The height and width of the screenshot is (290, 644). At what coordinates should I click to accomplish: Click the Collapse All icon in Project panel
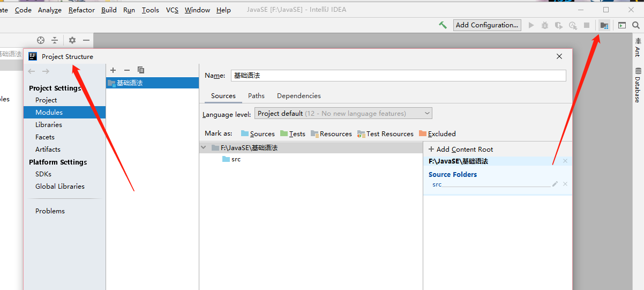pos(55,40)
